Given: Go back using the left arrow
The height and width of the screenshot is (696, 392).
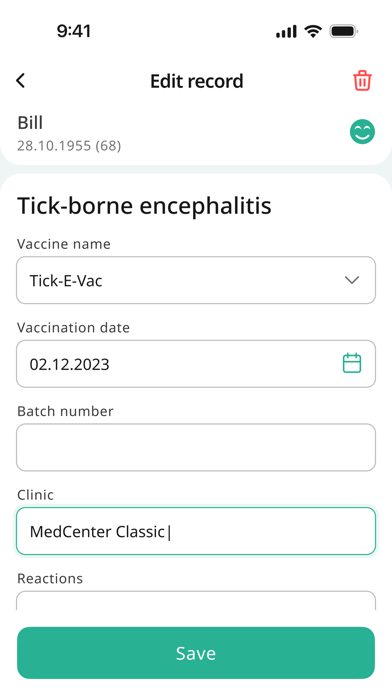Looking at the screenshot, I should [x=20, y=81].
